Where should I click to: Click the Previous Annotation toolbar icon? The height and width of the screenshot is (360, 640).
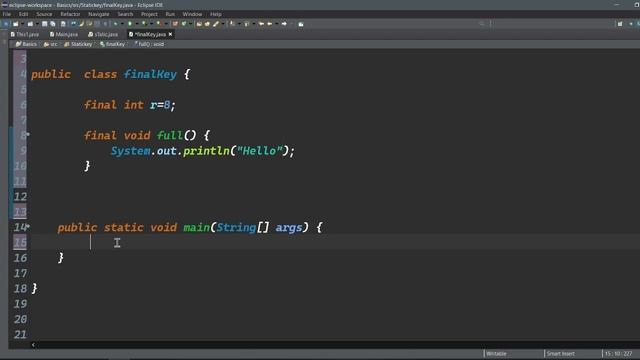pyautogui.click(x=247, y=24)
